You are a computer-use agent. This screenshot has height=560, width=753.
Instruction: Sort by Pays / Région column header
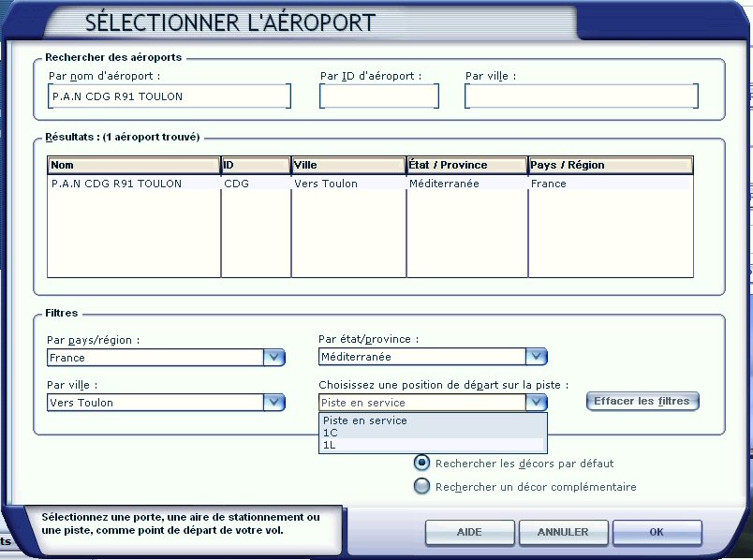[x=611, y=165]
